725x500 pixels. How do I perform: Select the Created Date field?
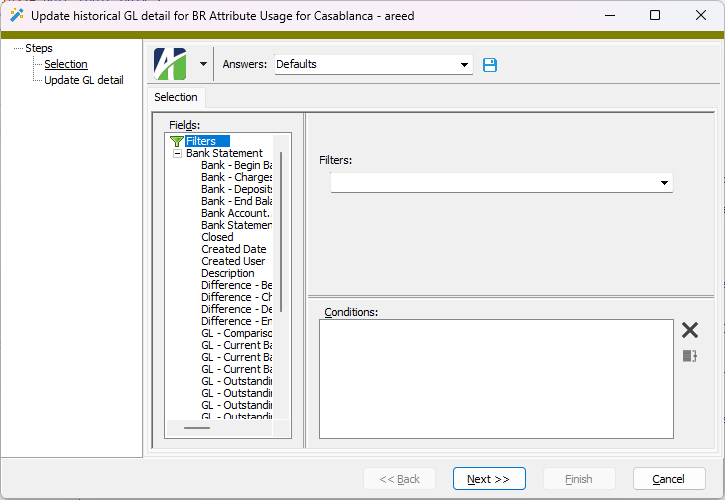coord(233,249)
